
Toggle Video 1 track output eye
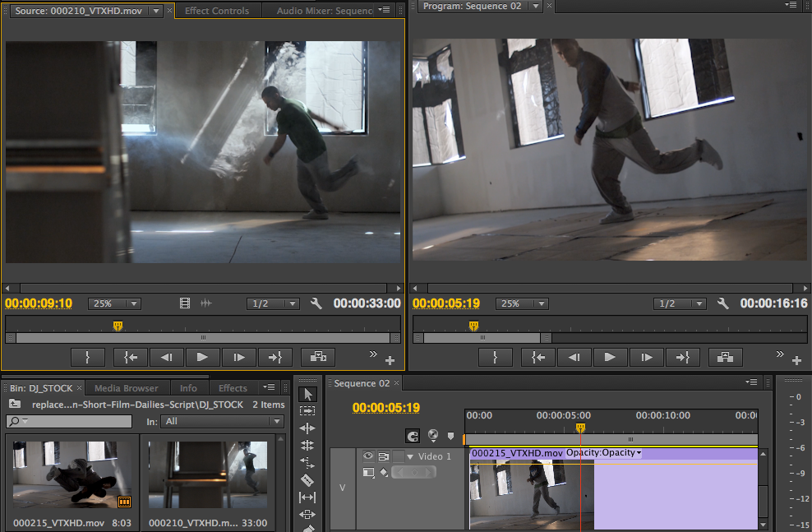[x=368, y=456]
